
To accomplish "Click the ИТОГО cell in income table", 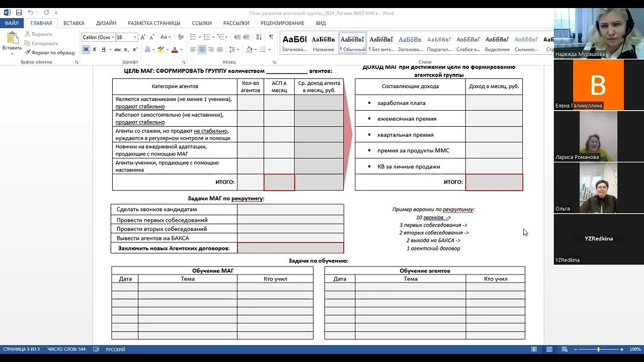I will (x=494, y=182).
